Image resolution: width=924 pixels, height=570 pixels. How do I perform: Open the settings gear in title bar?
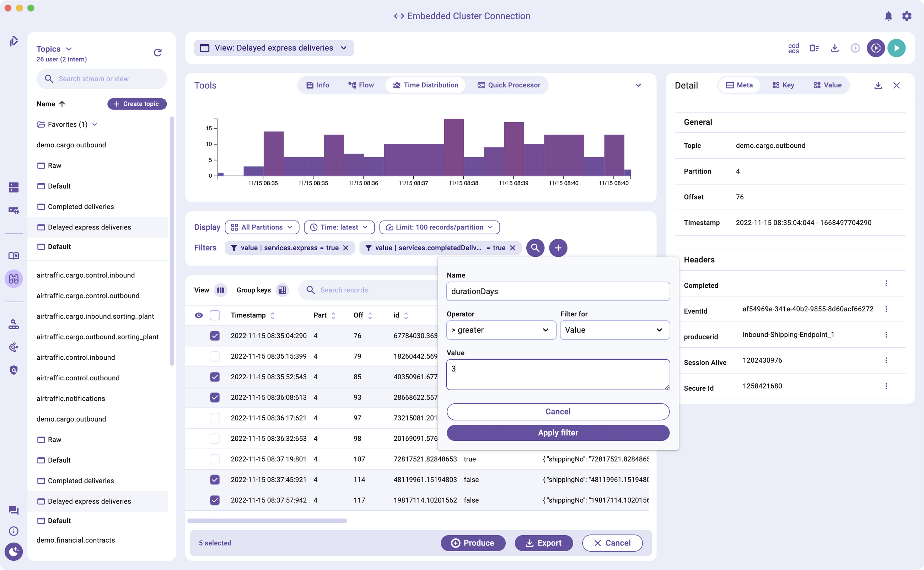[907, 16]
